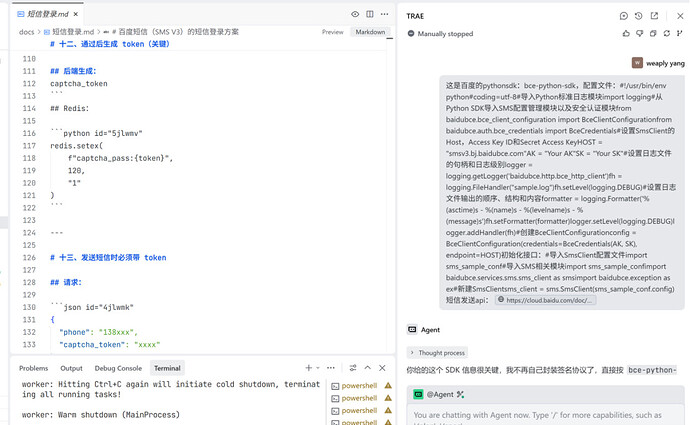The height and width of the screenshot is (425, 690).
Task: Start a new chat in TRAE panel
Action: (624, 16)
